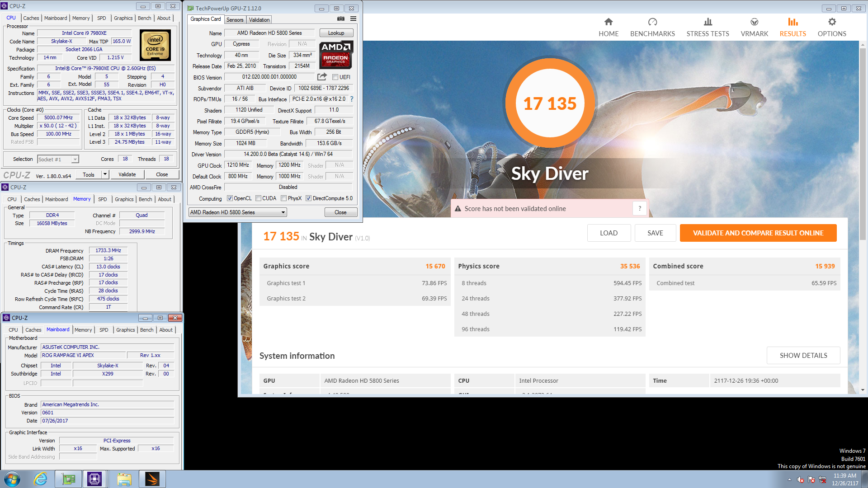Screen dimensions: 868x488
Task: Open the Windows Start orb
Action: pos(12,479)
